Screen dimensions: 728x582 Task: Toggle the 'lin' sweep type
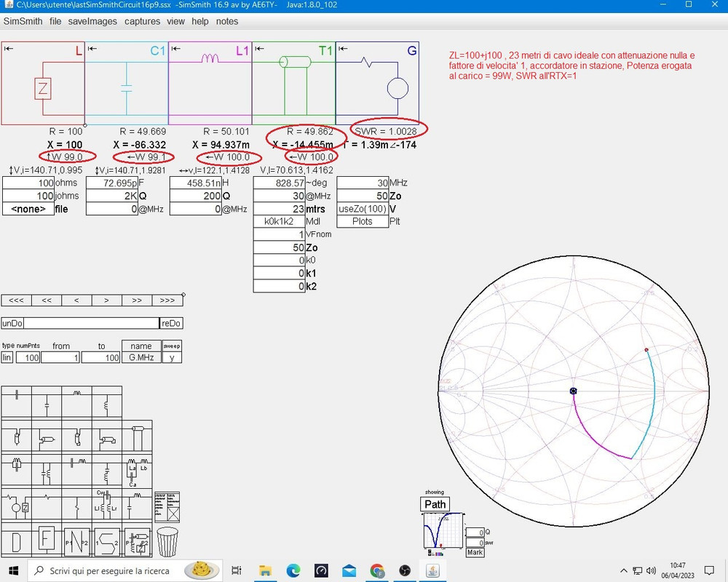click(7, 357)
